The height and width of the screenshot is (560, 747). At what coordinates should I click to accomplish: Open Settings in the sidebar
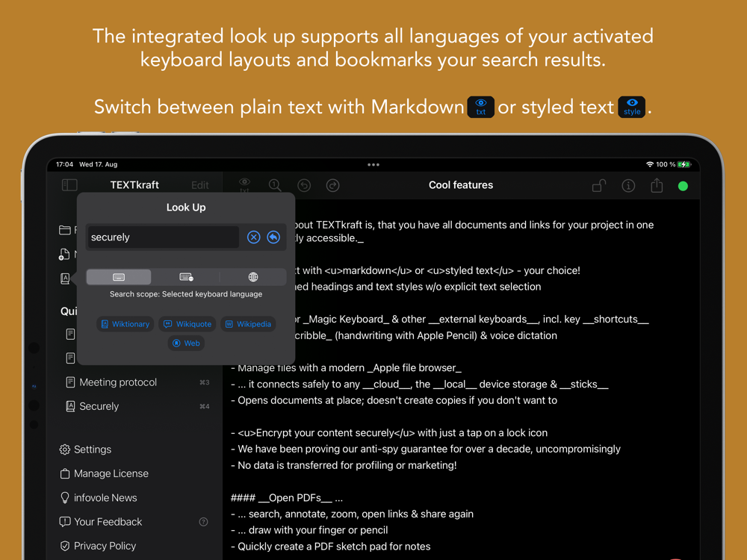[85, 449]
